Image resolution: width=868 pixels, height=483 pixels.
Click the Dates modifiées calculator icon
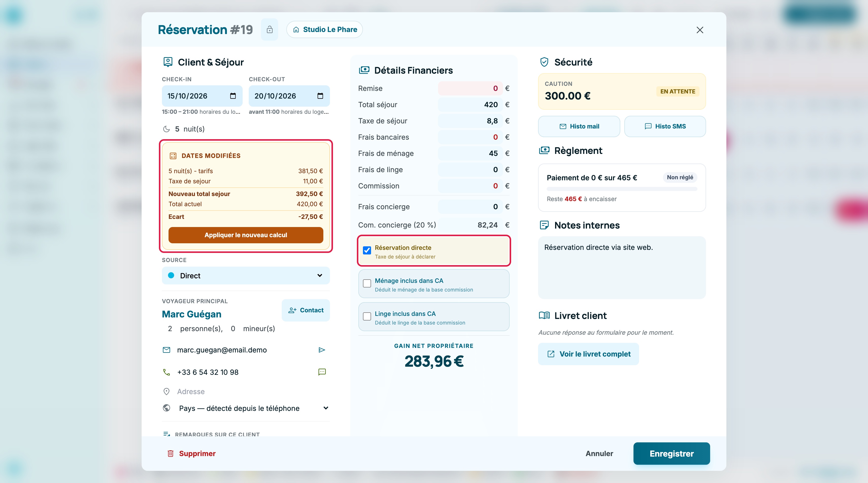[173, 156]
